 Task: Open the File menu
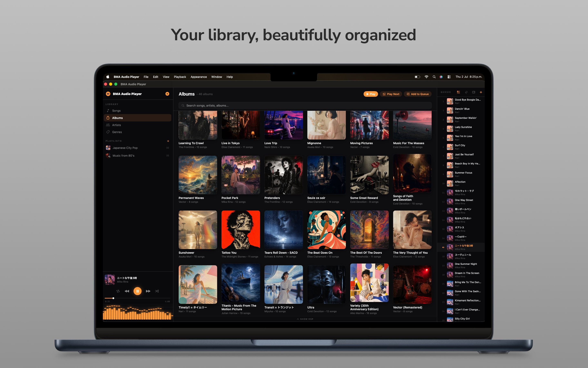pyautogui.click(x=146, y=77)
